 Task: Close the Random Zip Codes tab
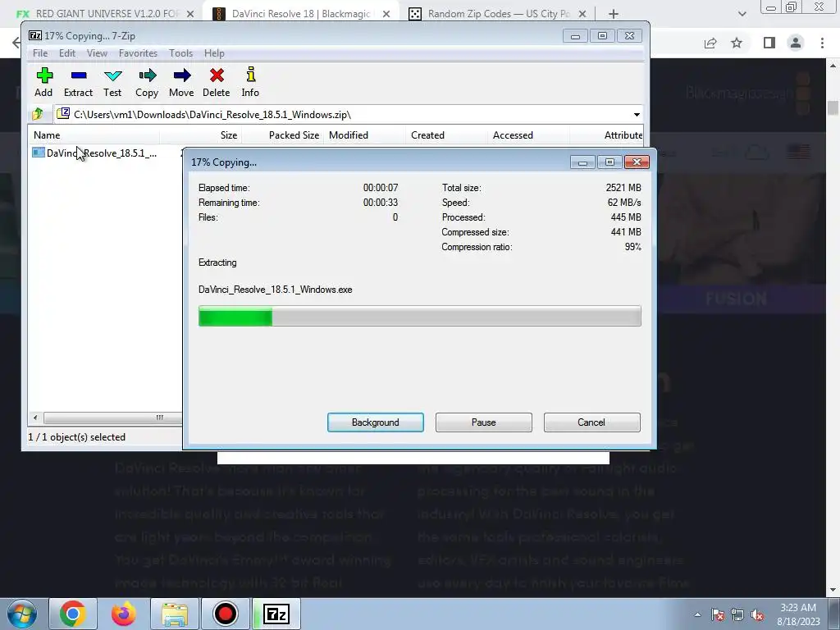tap(582, 14)
